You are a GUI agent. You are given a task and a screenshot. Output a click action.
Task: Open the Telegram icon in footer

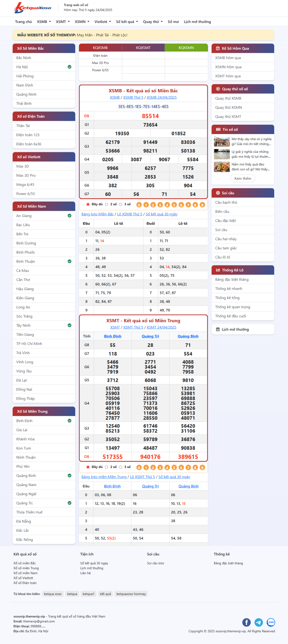tap(259, 622)
